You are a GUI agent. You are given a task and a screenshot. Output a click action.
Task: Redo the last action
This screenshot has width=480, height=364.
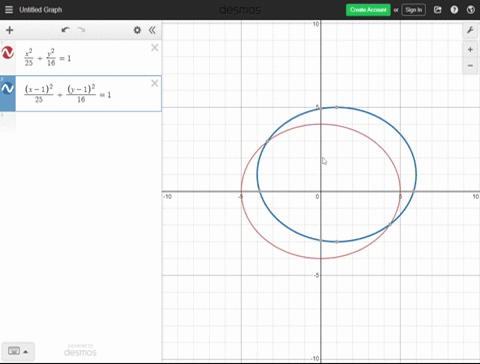click(81, 30)
